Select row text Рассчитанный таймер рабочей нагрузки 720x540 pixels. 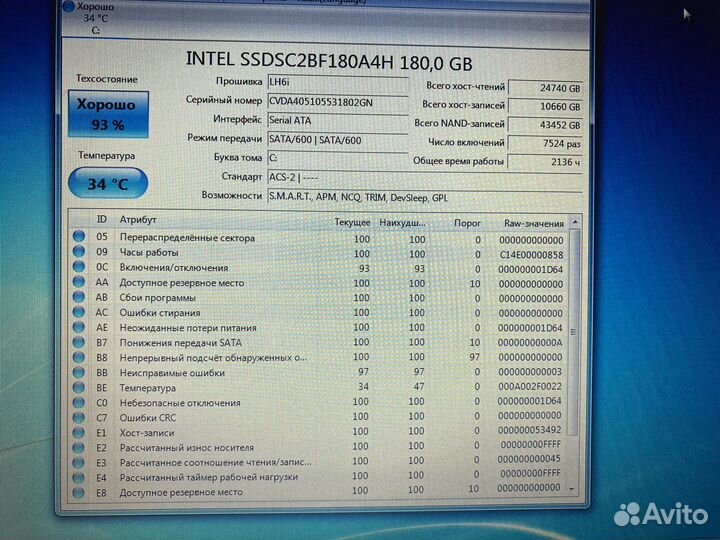click(208, 477)
